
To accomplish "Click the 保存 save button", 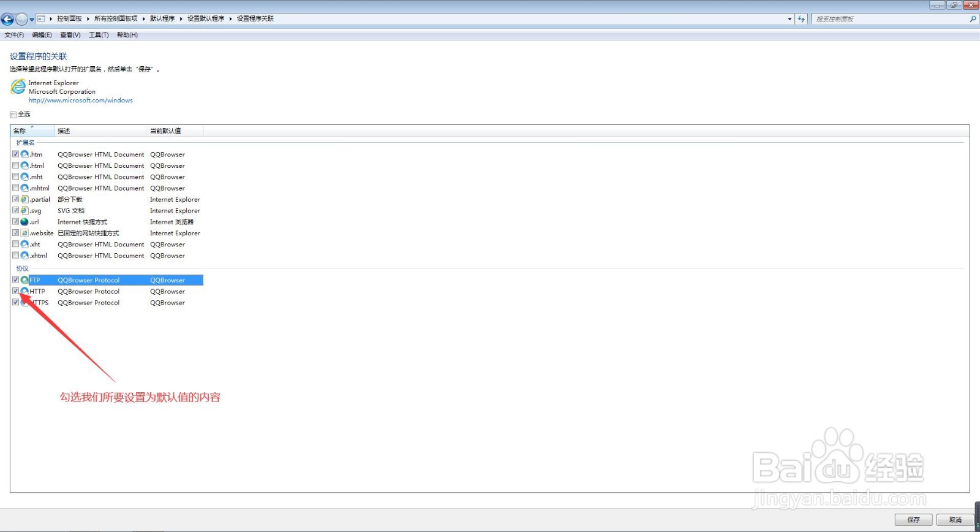I will click(x=913, y=520).
